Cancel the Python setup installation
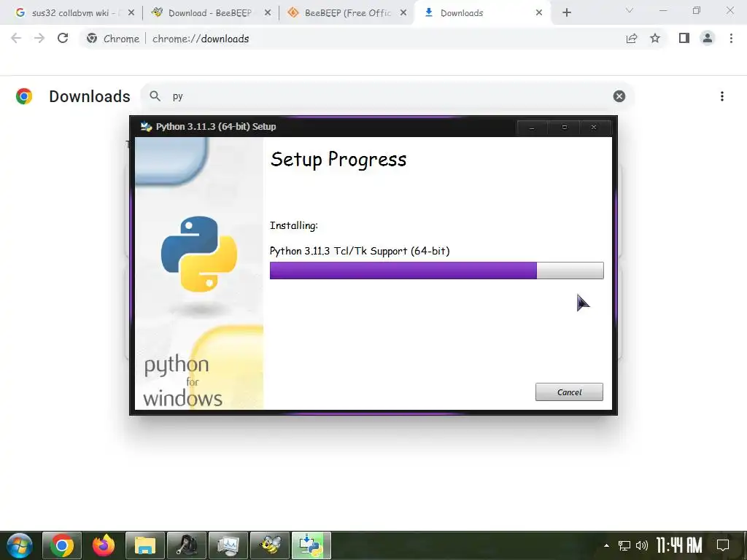This screenshot has height=560, width=747. 569,392
